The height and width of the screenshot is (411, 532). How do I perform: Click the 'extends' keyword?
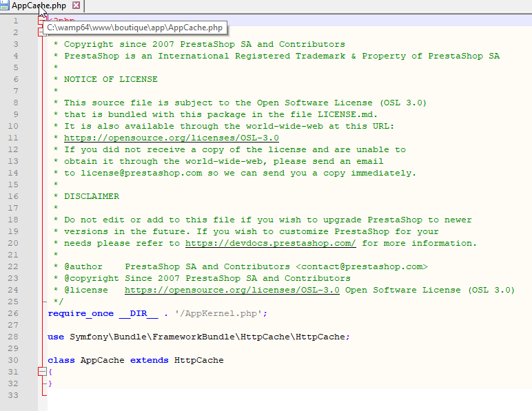(x=150, y=360)
